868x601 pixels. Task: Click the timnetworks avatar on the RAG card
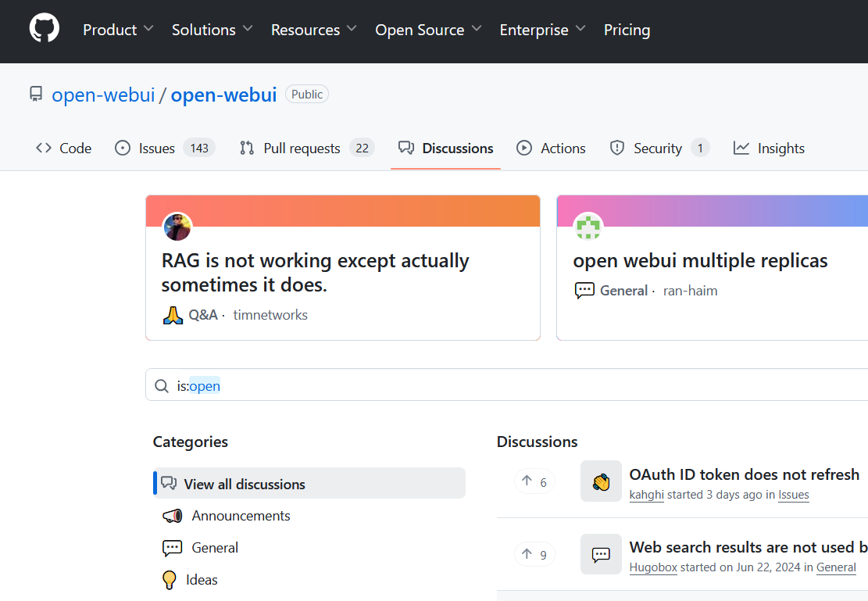177,227
